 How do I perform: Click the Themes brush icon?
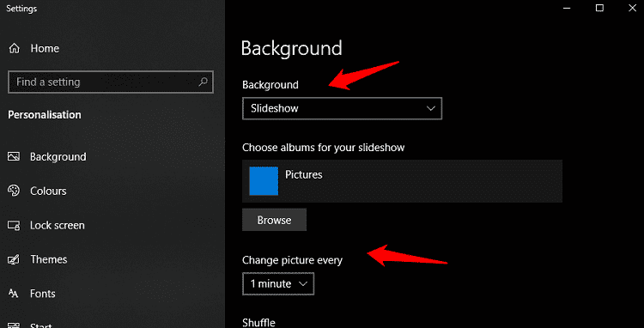pos(14,259)
